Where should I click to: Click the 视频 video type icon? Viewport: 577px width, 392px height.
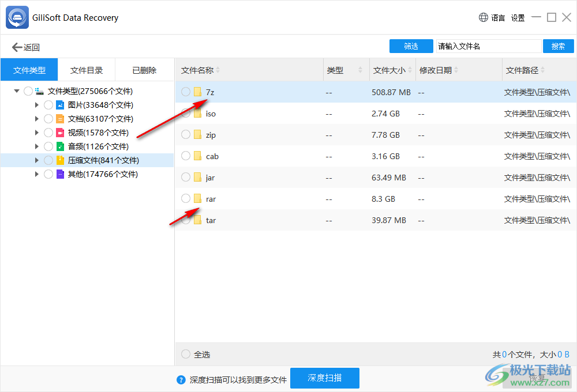click(x=61, y=132)
